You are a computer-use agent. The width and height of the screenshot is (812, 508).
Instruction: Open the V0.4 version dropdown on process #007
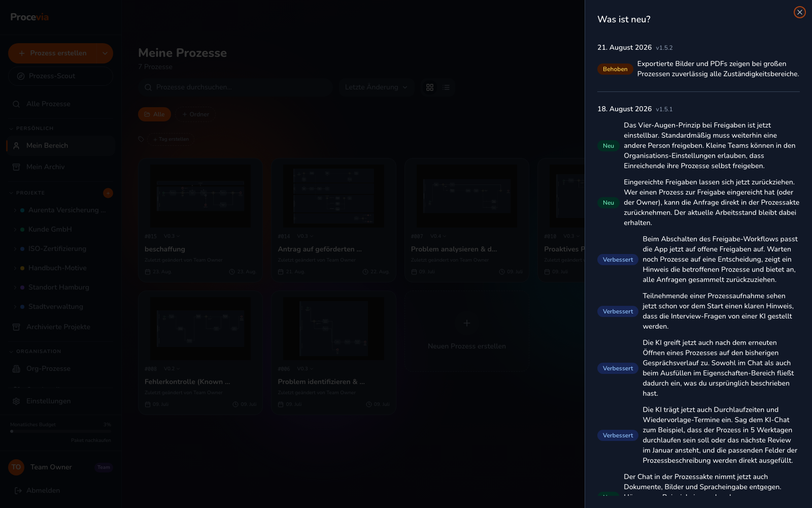(x=438, y=236)
